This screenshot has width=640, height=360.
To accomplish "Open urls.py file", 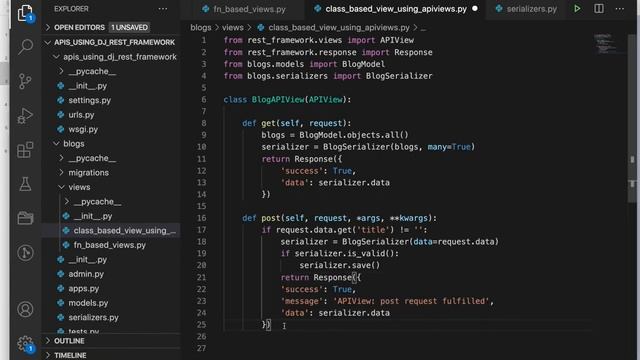I will pyautogui.click(x=81, y=115).
